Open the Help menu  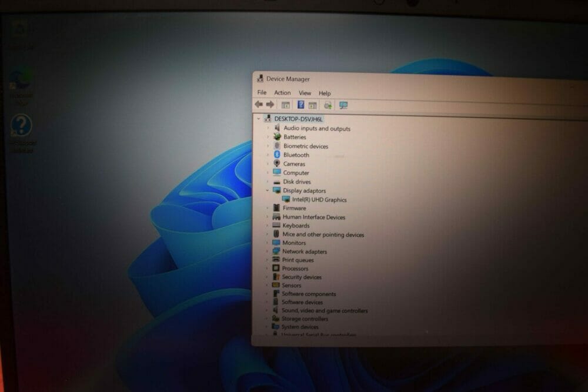pyautogui.click(x=325, y=93)
